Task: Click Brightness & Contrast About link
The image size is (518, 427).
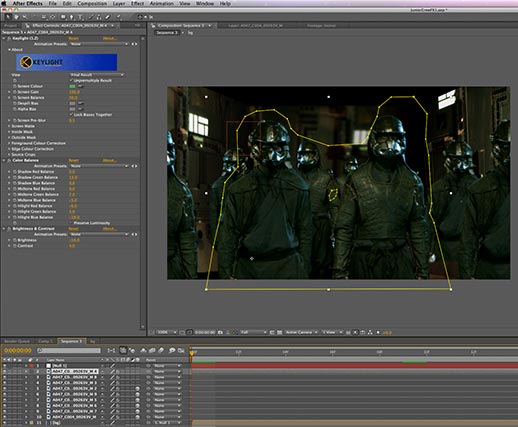Action: (x=110, y=229)
